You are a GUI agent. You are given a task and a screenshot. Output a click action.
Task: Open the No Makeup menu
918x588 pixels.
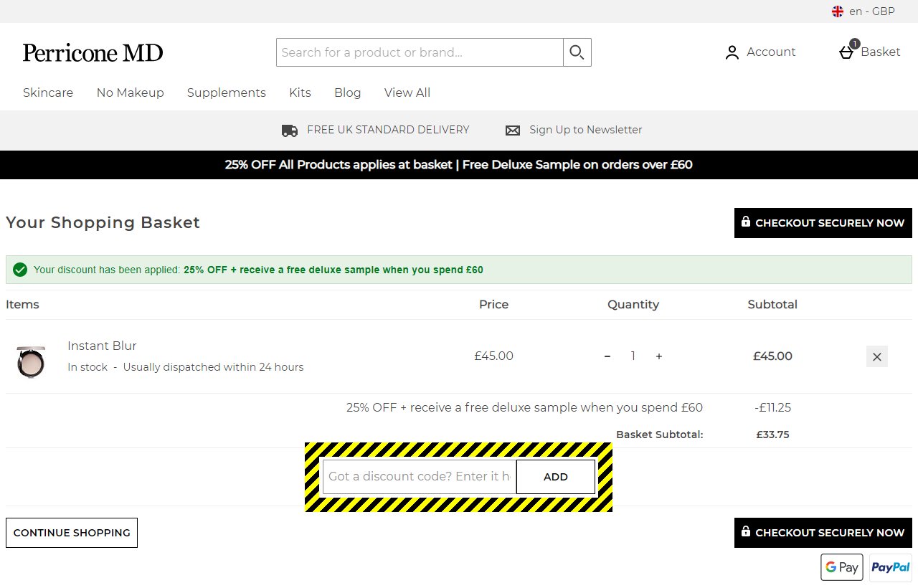pyautogui.click(x=131, y=93)
